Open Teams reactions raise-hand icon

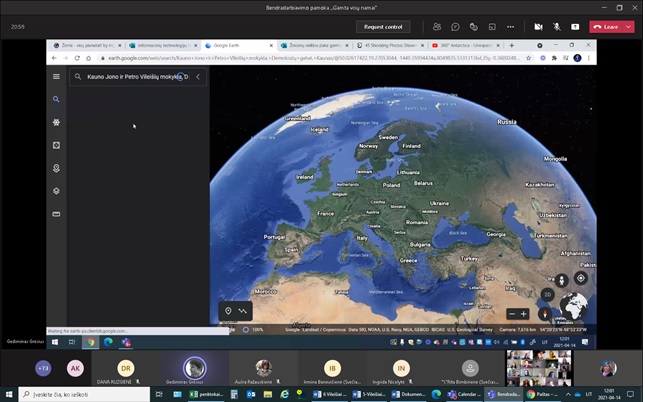tap(473, 27)
